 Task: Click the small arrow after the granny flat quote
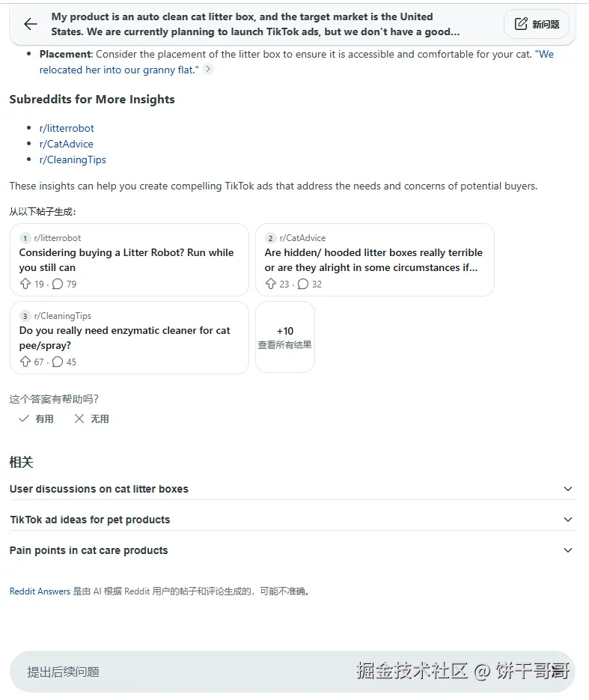[209, 70]
